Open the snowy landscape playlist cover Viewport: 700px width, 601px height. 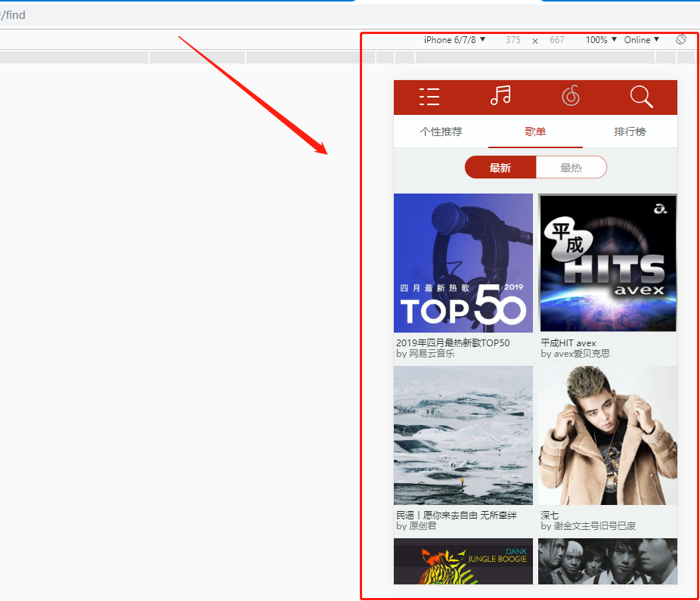(463, 435)
